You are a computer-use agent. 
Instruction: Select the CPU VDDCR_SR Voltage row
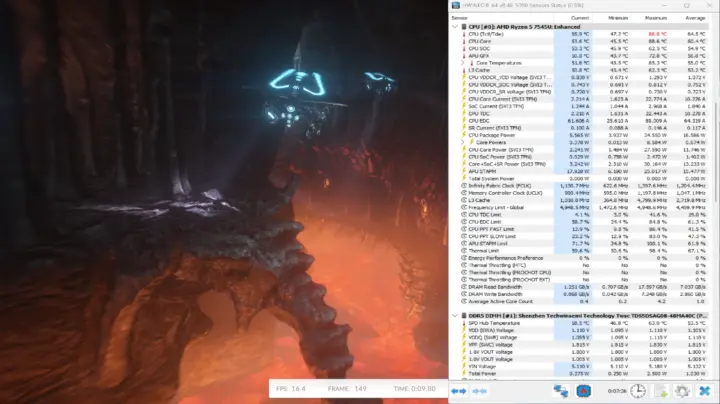[x=579, y=92]
